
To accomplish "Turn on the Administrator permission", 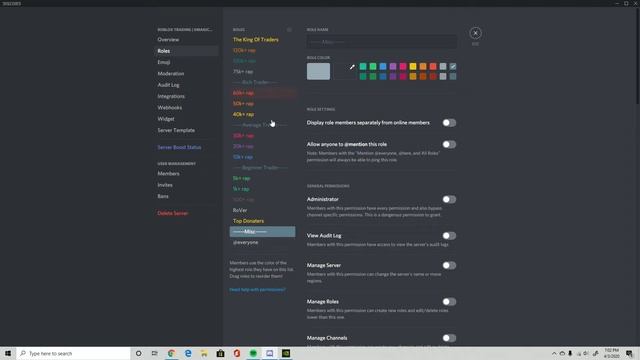I will (449, 199).
